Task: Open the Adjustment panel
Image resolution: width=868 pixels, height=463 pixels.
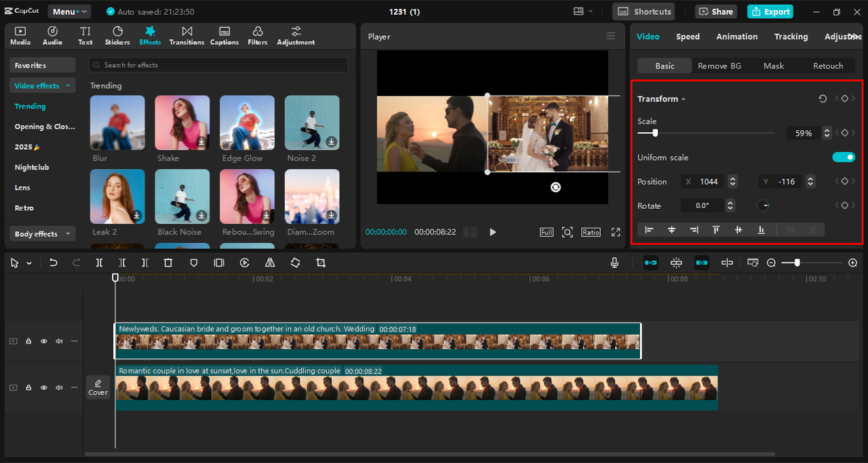Action: click(296, 36)
